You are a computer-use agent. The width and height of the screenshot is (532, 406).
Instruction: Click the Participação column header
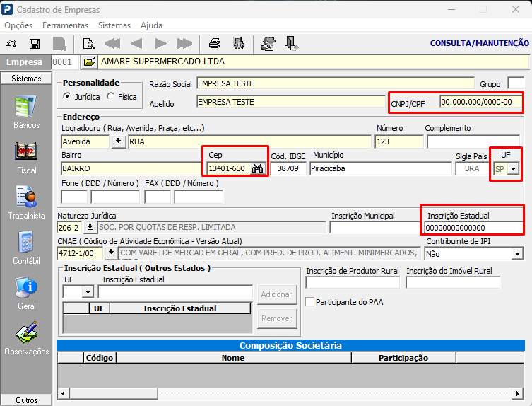pos(403,358)
